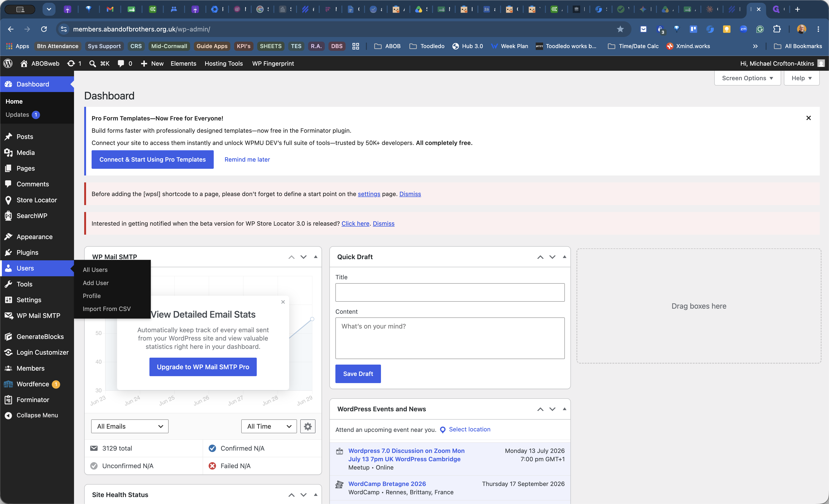Click the Save Draft button
The height and width of the screenshot is (504, 829).
tap(358, 374)
